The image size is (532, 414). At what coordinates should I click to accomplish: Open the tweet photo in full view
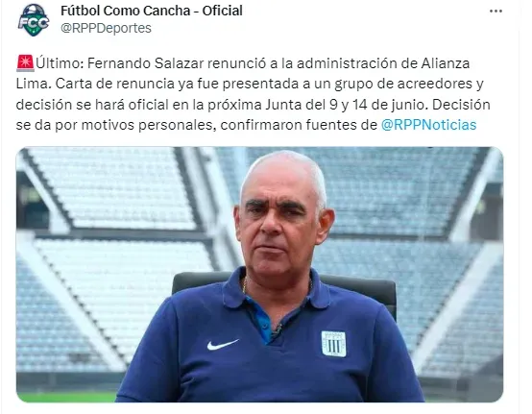pos(259,274)
